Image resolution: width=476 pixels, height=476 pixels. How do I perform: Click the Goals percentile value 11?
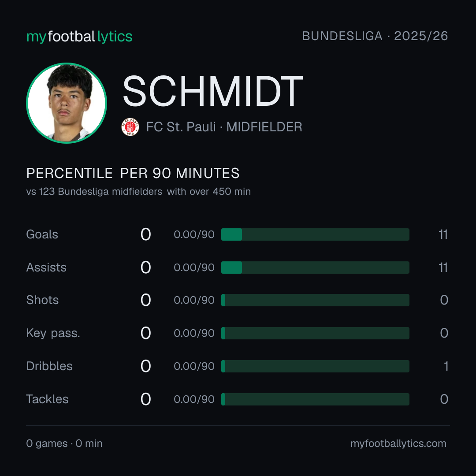coord(443,234)
